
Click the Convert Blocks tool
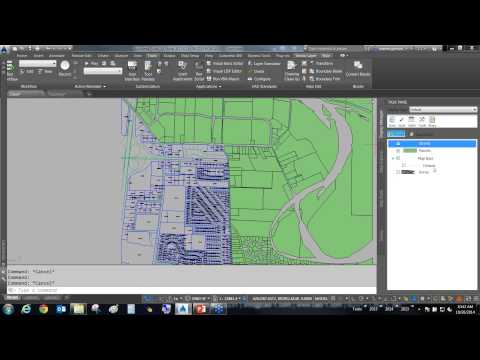(358, 68)
